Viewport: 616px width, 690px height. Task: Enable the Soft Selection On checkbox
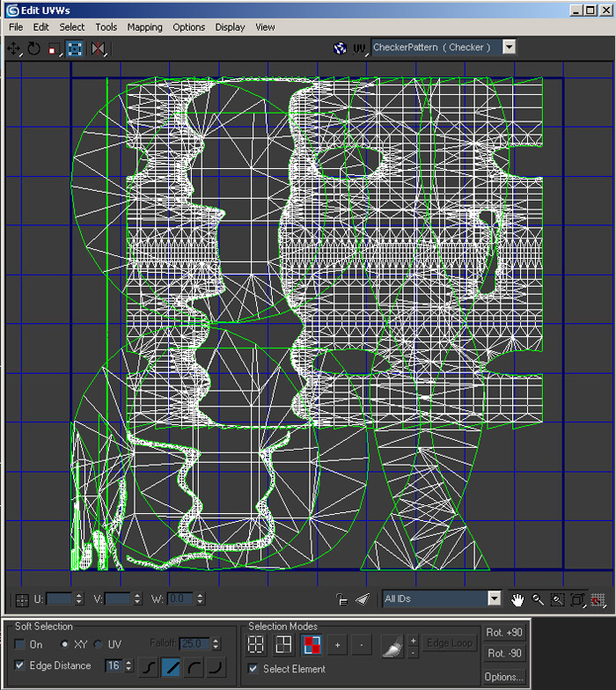21,644
